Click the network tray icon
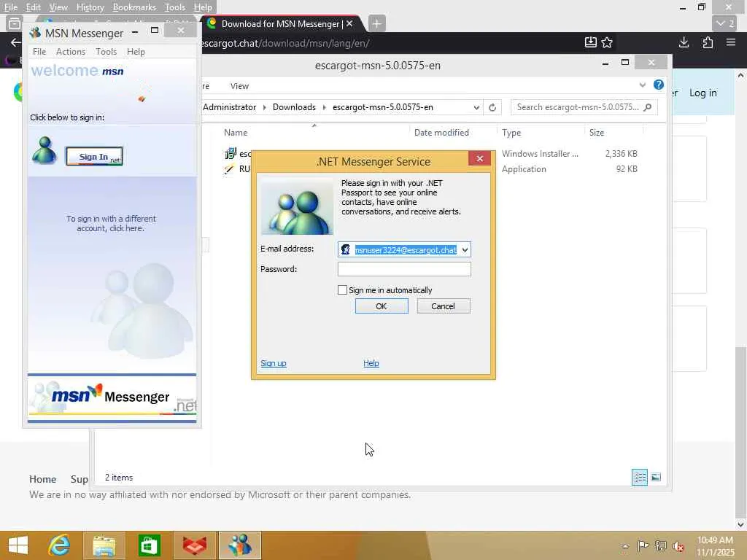The height and width of the screenshot is (560, 747). (660, 545)
